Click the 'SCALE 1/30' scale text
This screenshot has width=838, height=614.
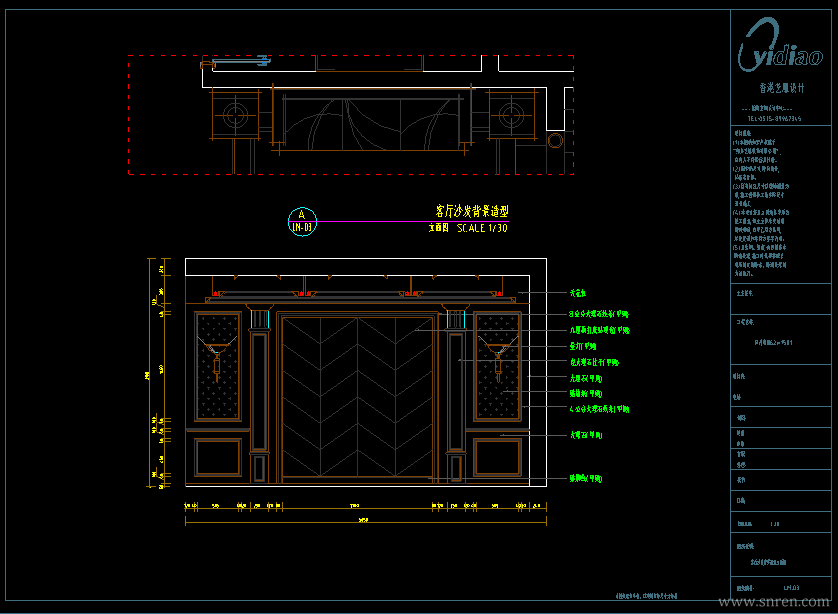482,228
